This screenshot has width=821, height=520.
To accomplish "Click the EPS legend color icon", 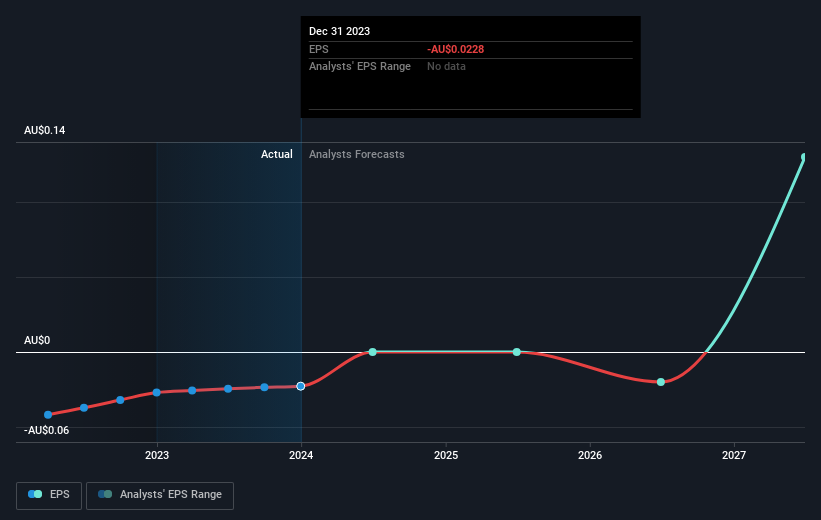I will click(x=35, y=494).
